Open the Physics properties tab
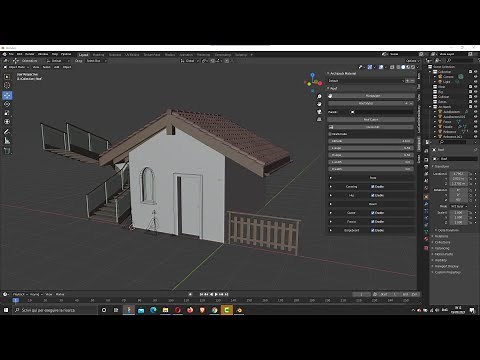The width and height of the screenshot is (480, 360). [426, 218]
